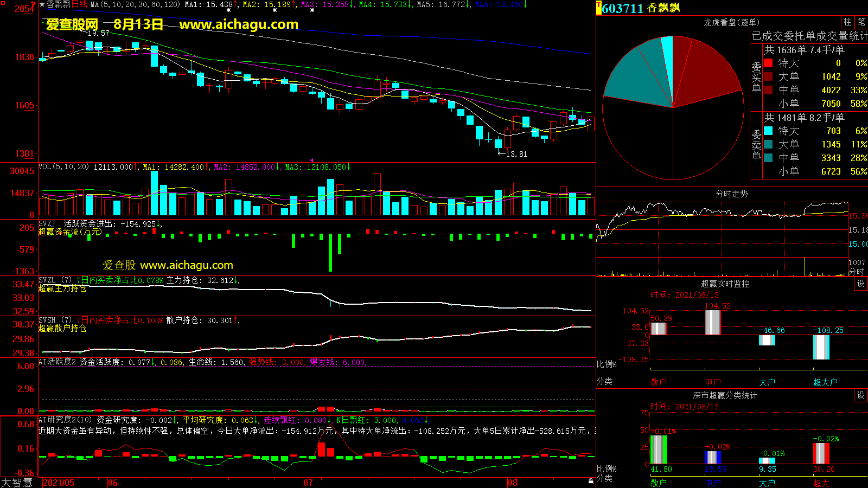Click the white star marker under MA1 value

(228, 10)
